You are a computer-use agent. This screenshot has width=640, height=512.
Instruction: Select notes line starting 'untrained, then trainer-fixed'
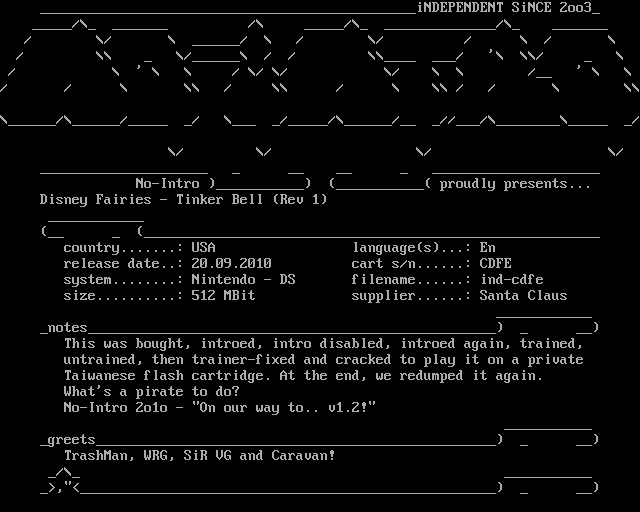click(324, 360)
